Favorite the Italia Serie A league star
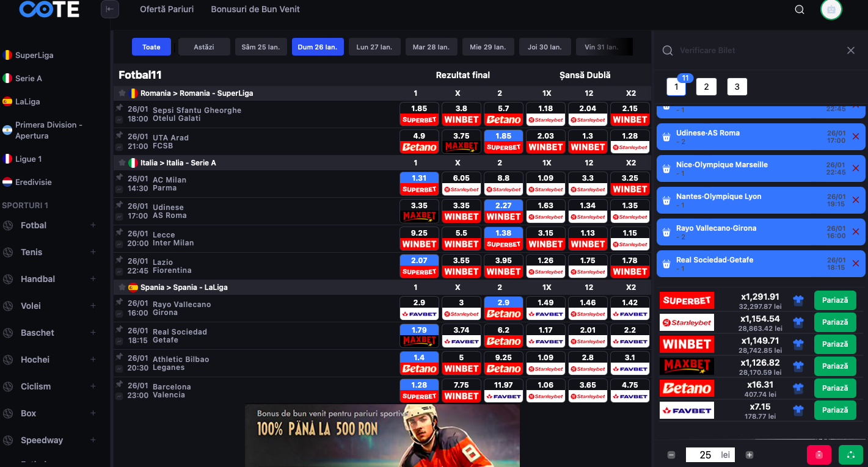 (x=122, y=163)
